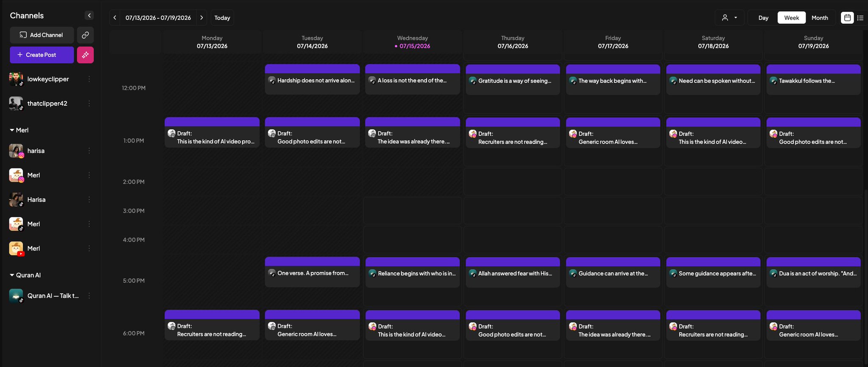
Task: Switch to Month view
Action: pos(820,18)
